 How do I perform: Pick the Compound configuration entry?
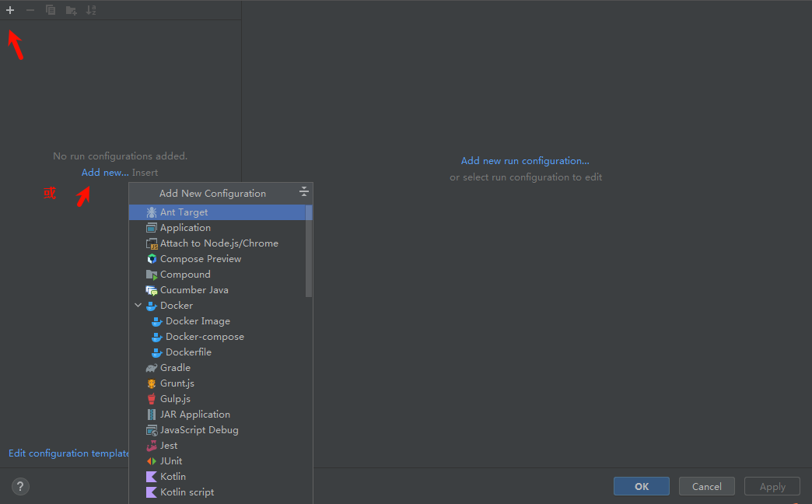coord(218,275)
